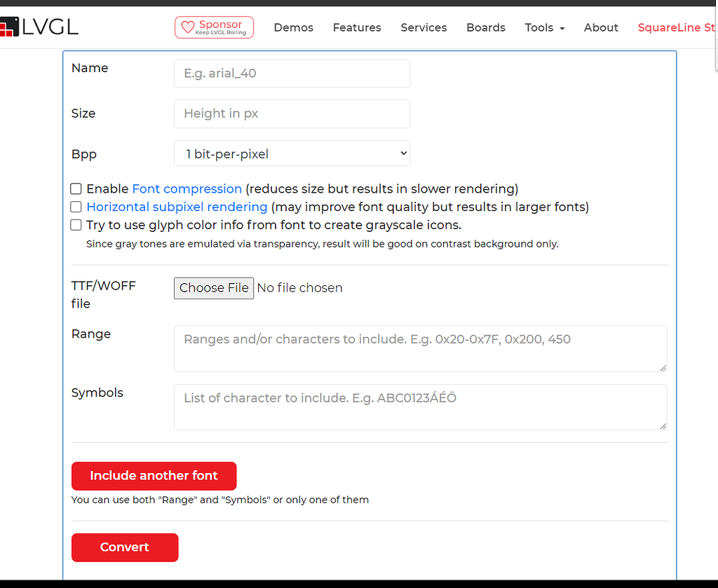Open the Font compression hyperlink

tap(187, 189)
